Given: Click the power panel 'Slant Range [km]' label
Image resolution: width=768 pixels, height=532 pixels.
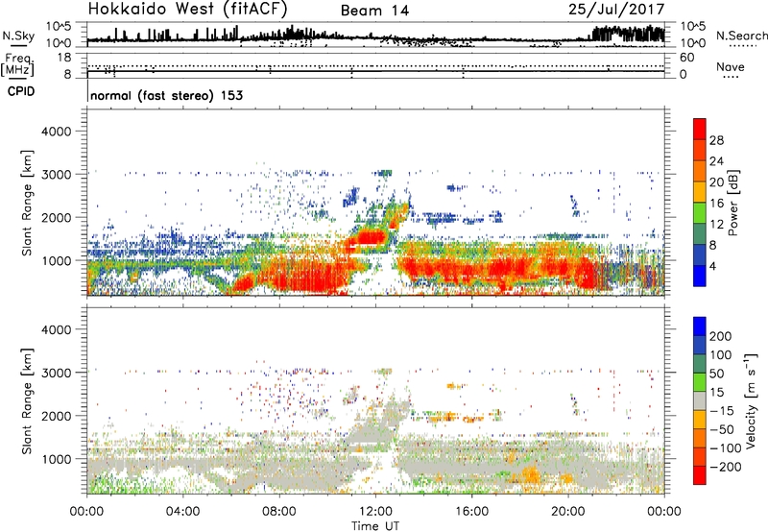Looking at the screenshot, I should tap(27, 203).
